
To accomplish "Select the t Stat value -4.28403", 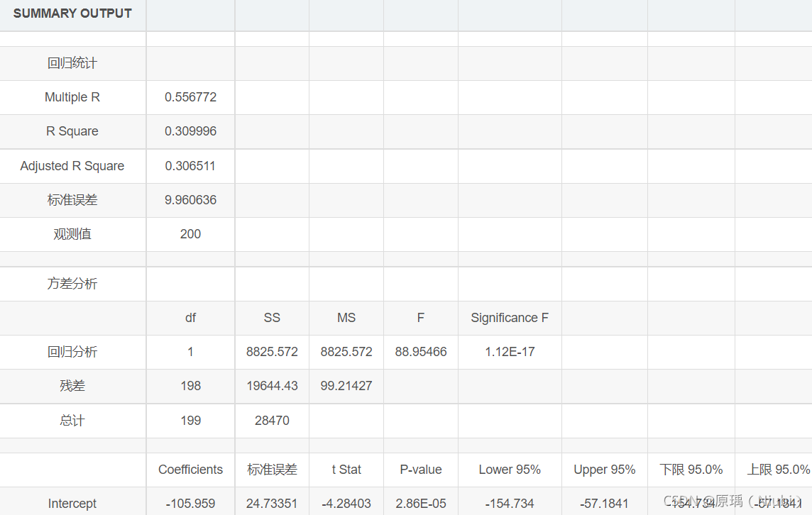I will (346, 504).
